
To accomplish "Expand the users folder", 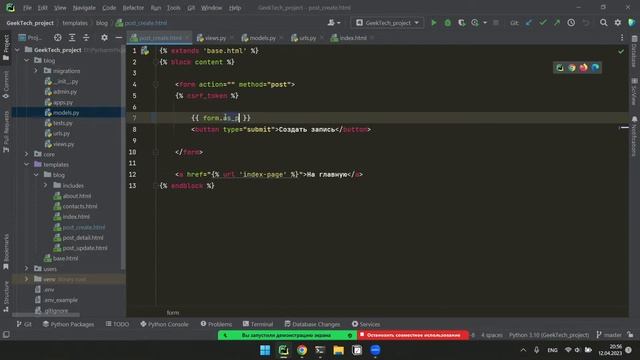I will 27,269.
